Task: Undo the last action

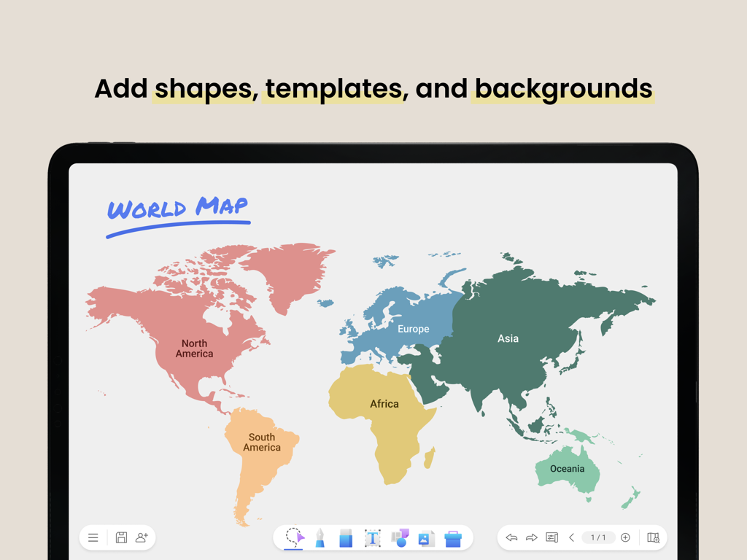Action: coord(511,537)
